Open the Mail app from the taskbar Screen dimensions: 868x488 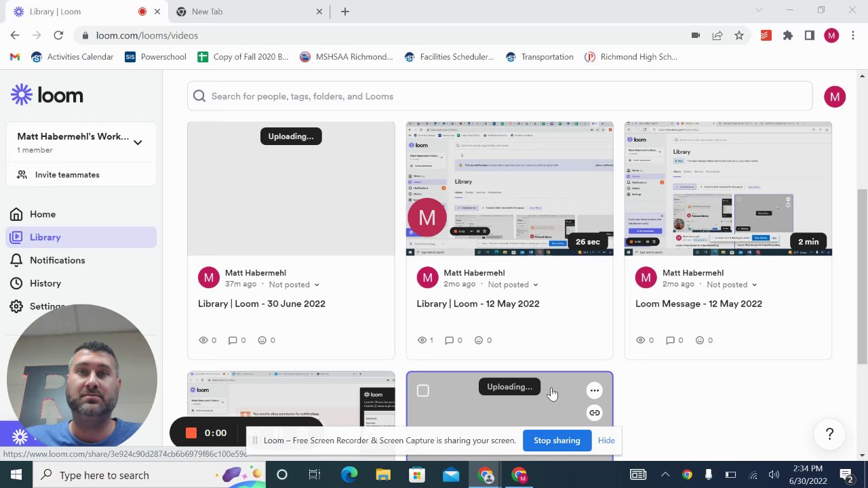(451, 475)
